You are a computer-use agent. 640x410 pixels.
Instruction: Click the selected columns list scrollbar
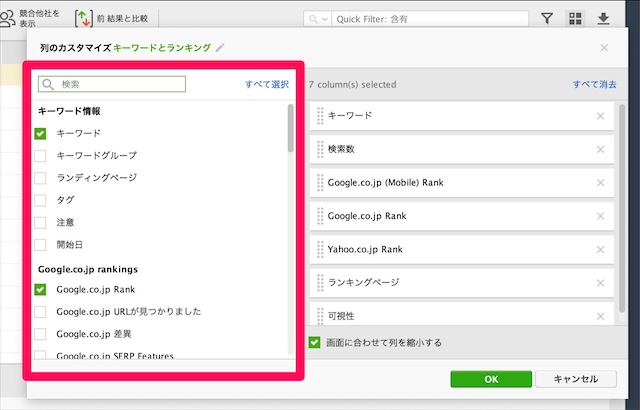[622, 208]
